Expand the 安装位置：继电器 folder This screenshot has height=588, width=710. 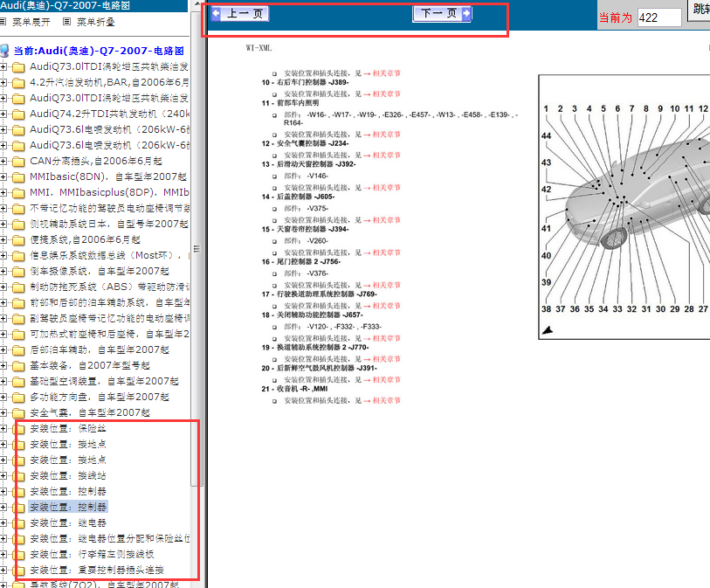3,522
